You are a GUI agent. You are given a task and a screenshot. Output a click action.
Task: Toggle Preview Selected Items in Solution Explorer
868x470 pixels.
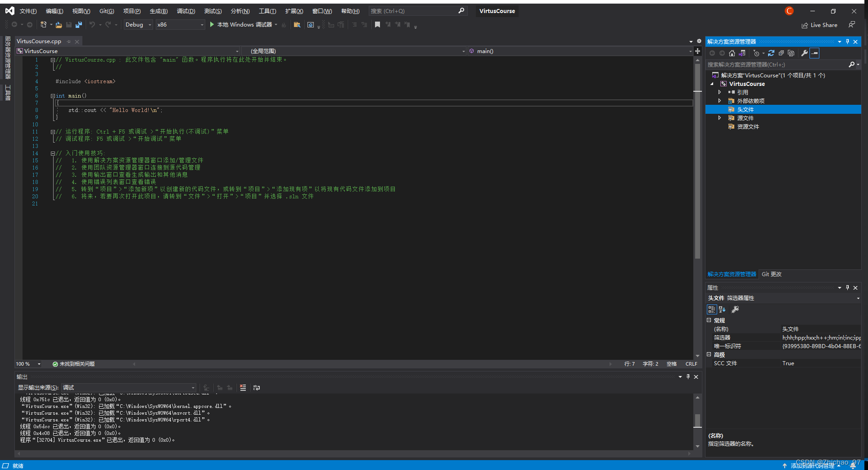coord(814,53)
